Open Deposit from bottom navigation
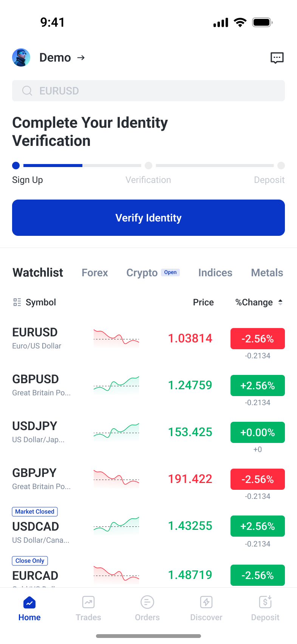 pyautogui.click(x=265, y=608)
